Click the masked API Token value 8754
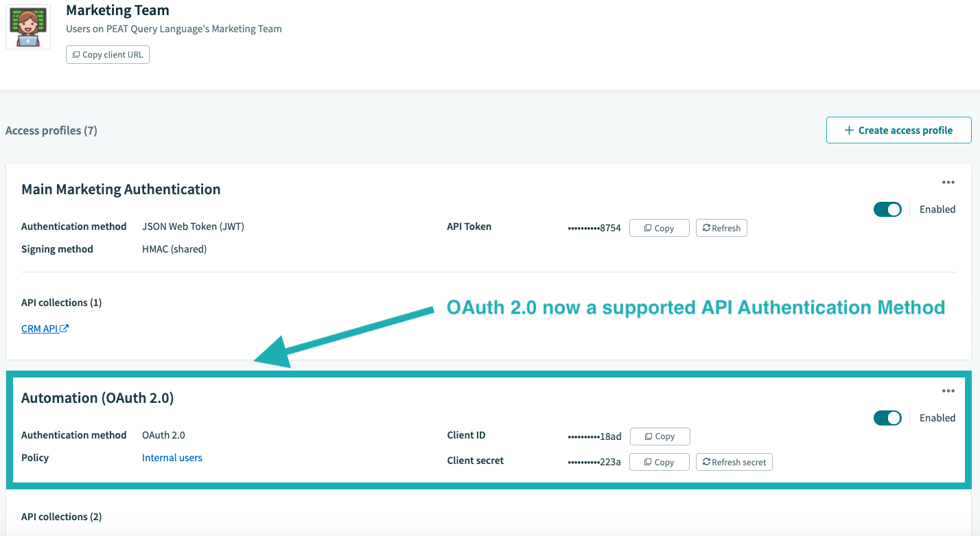Screen dimensions: 980x536 coord(594,228)
